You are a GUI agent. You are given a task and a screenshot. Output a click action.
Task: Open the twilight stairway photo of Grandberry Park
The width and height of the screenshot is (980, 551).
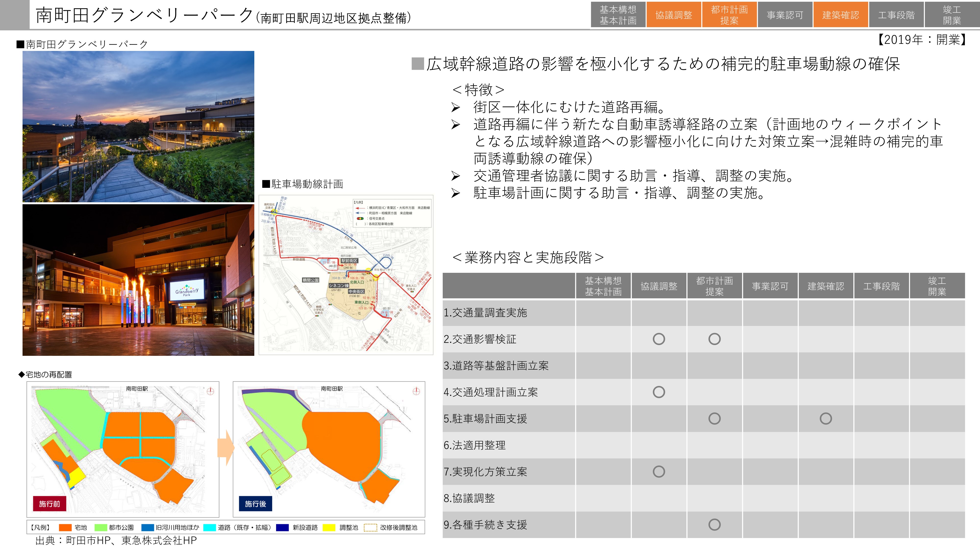(x=138, y=126)
